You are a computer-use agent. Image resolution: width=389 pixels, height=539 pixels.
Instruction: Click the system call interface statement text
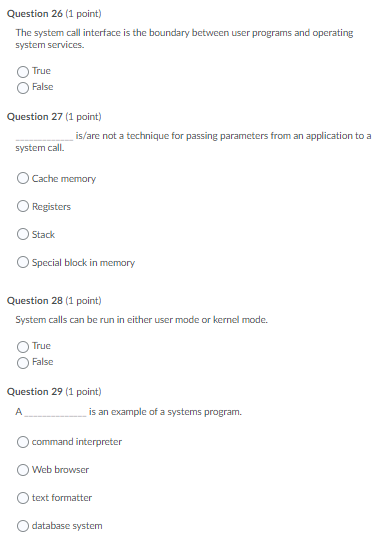pos(184,39)
